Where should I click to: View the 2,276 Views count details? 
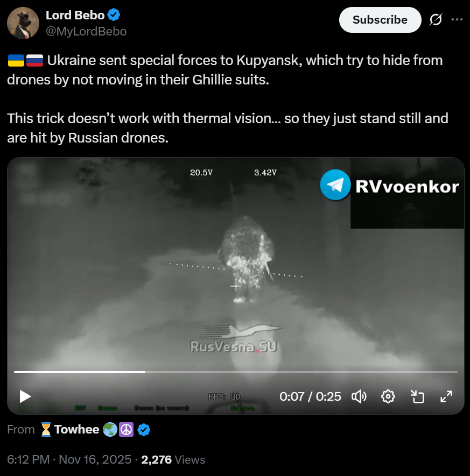[173, 460]
